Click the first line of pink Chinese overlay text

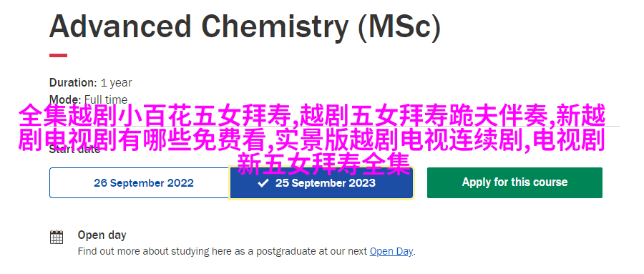pyautogui.click(x=312, y=117)
